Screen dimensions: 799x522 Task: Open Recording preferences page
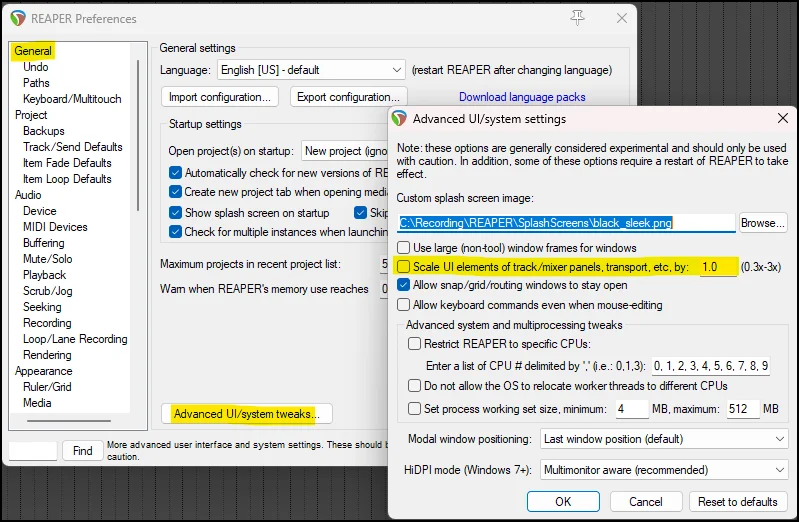pos(47,323)
